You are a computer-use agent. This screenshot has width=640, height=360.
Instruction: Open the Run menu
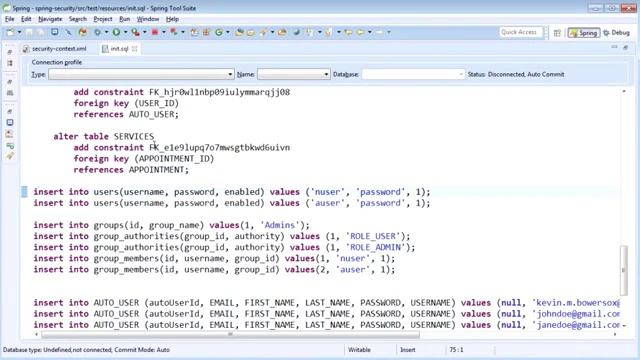pyautogui.click(x=124, y=19)
